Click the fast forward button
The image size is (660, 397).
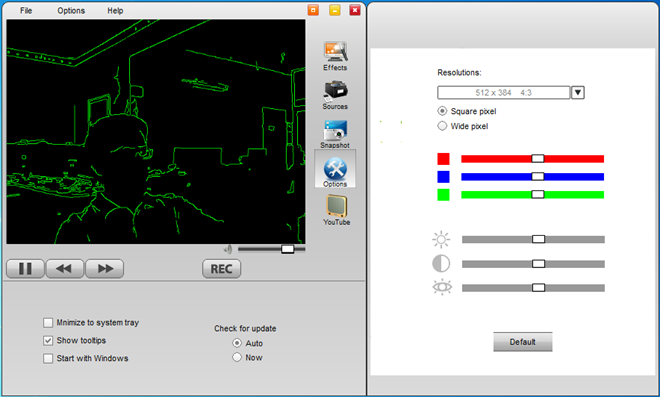tap(104, 269)
